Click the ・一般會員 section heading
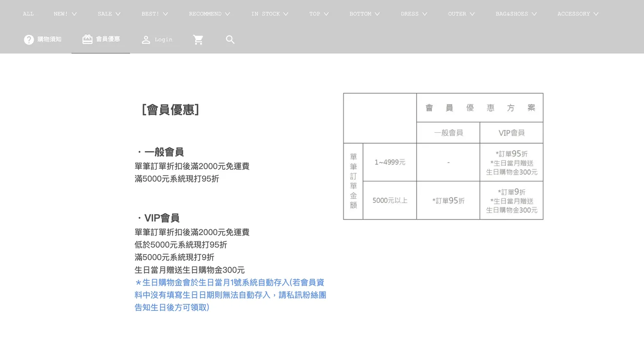 [x=160, y=152]
